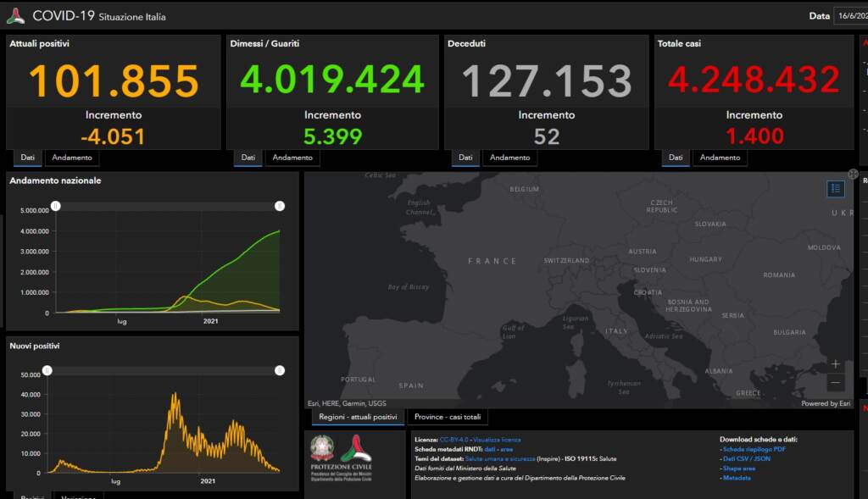Grab right range handle on Nuovi positivi chart
This screenshot has width=868, height=499.
coord(280,370)
